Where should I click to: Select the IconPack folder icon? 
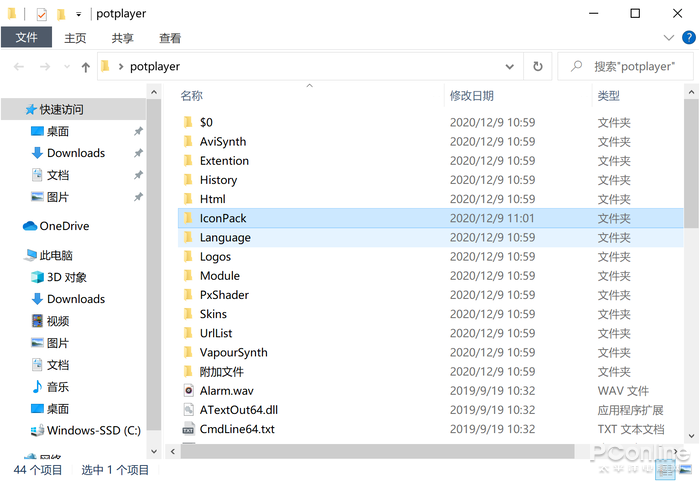pos(188,218)
